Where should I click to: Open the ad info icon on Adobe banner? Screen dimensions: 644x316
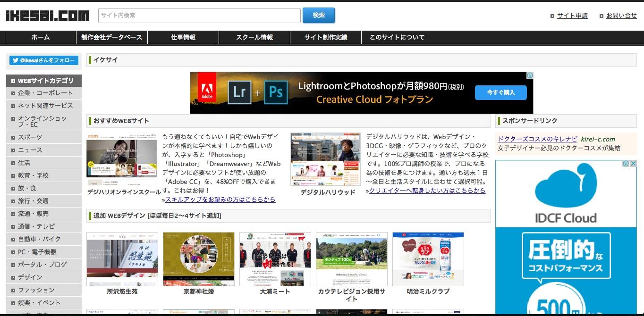[530, 75]
